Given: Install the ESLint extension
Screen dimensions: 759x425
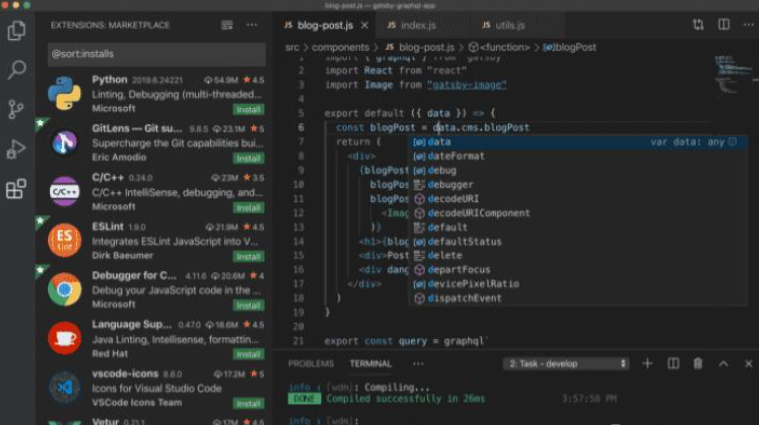Looking at the screenshot, I should [248, 256].
